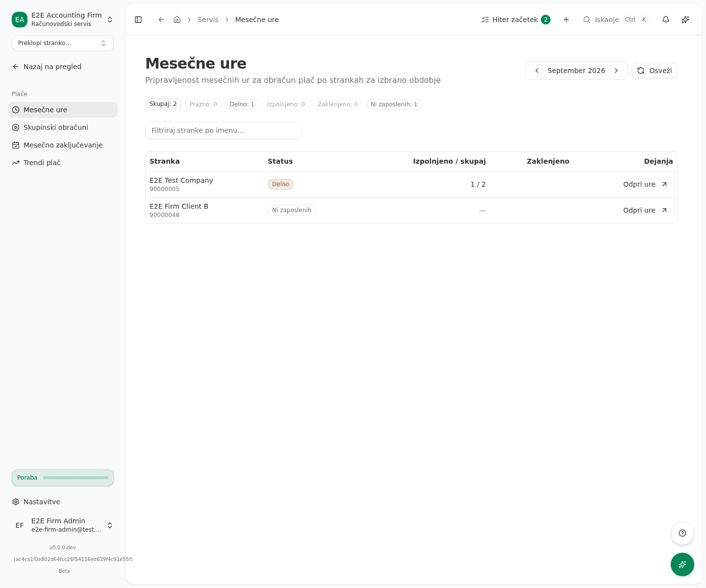The height and width of the screenshot is (588, 706).
Task: Click the back arrow in breadcrumb bar
Action: [x=161, y=20]
